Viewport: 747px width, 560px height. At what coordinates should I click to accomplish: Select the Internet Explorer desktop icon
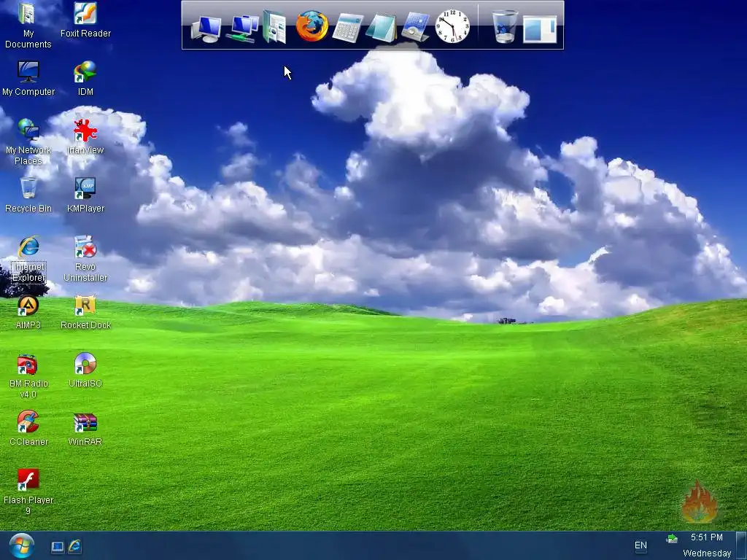28,259
